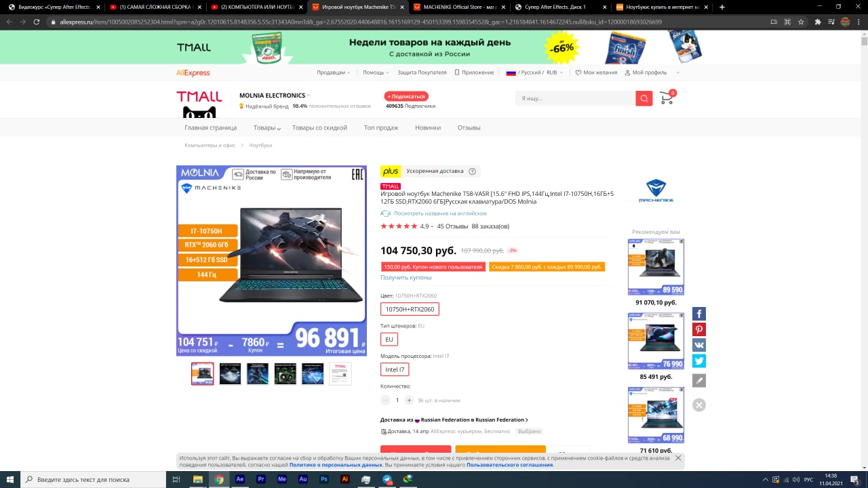Select color option 10750H+RTX2060
Image resolution: width=868 pixels, height=488 pixels.
point(410,309)
